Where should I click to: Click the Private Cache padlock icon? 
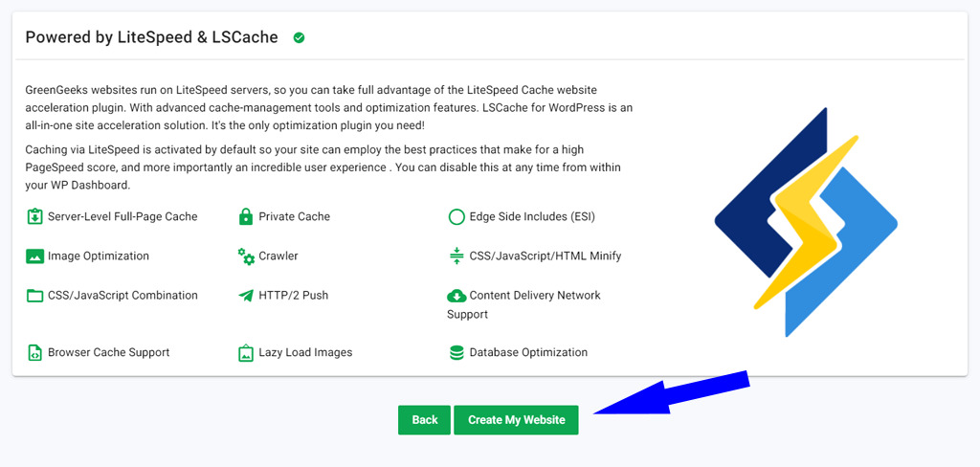point(246,217)
